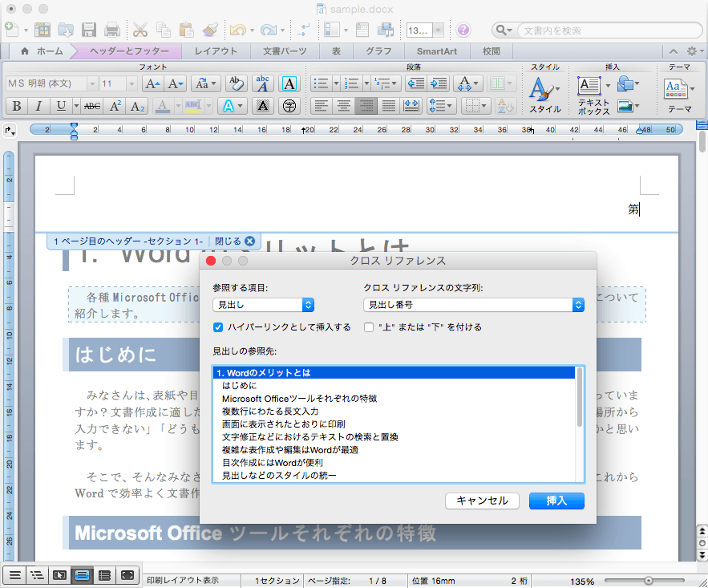This screenshot has width=708, height=588.
Task: Click the キャンセル button in dialog
Action: point(482,501)
